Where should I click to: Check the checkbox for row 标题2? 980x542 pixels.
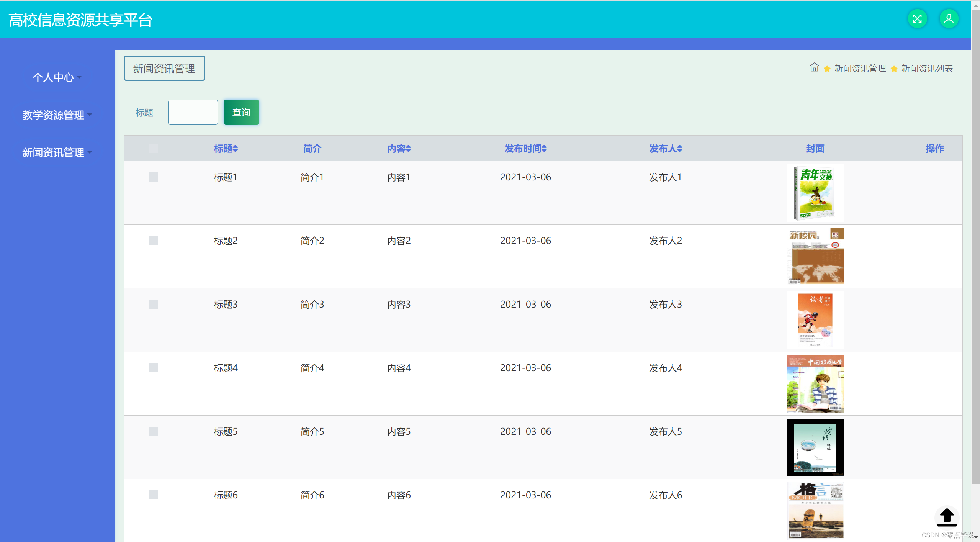point(153,241)
